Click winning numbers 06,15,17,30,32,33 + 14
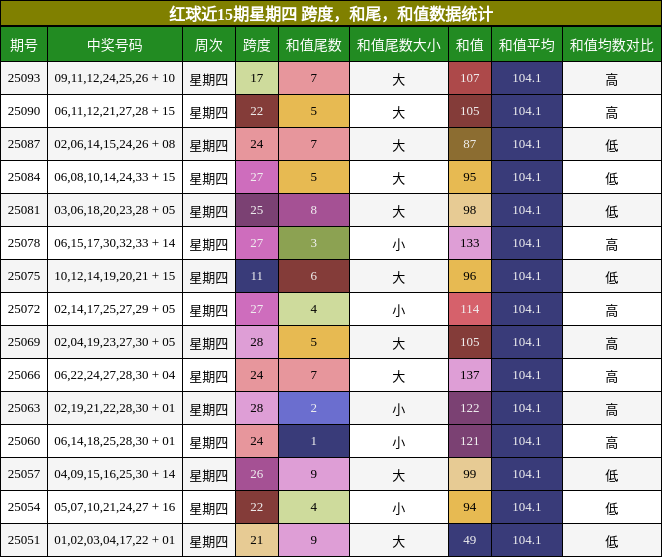 click(115, 243)
